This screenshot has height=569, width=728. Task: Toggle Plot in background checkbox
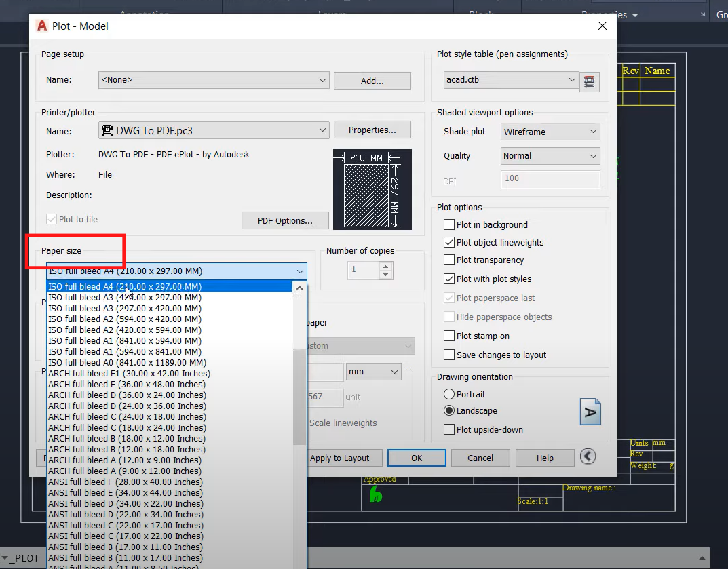[449, 224]
